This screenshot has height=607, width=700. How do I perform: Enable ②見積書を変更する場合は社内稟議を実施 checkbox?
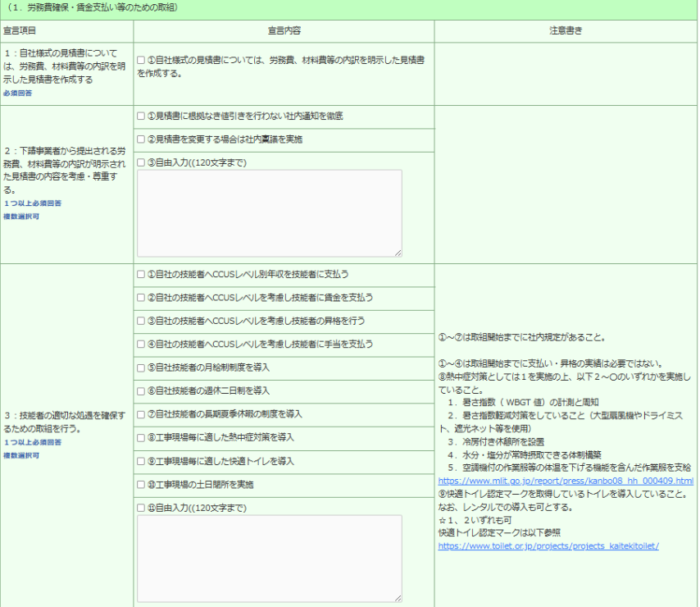pyautogui.click(x=142, y=139)
